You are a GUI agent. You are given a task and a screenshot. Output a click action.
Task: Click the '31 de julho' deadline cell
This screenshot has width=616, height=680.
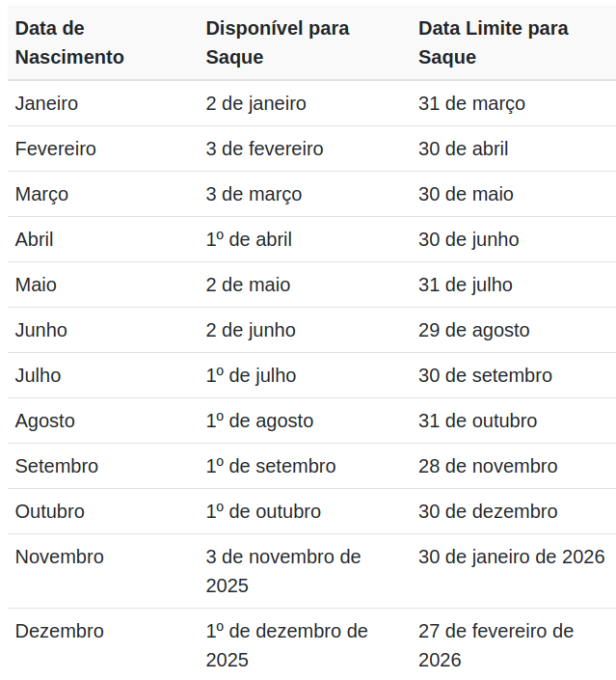(465, 285)
